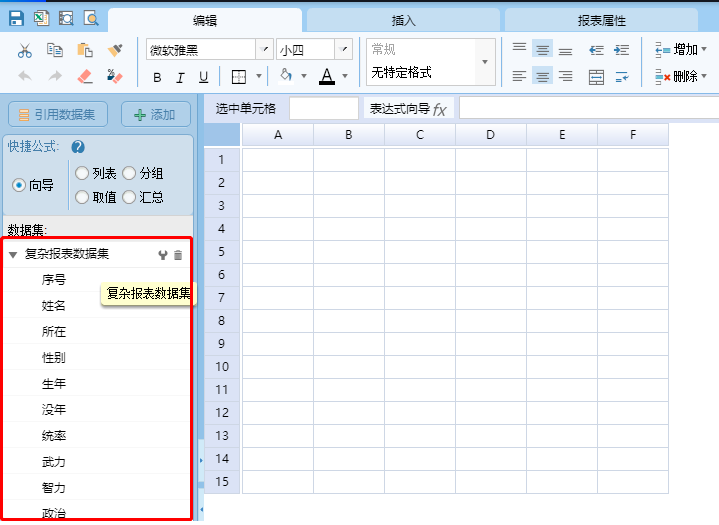
Task: Collapse the 复杂报表数据集 tree node
Action: point(13,254)
